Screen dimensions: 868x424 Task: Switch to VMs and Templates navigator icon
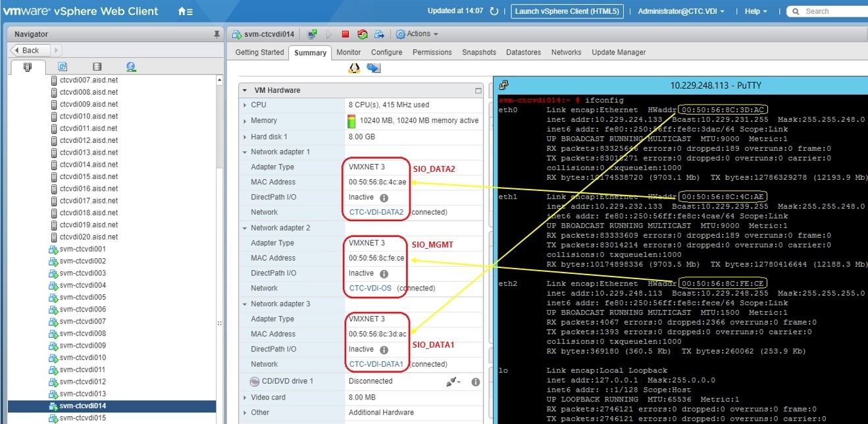(x=63, y=66)
